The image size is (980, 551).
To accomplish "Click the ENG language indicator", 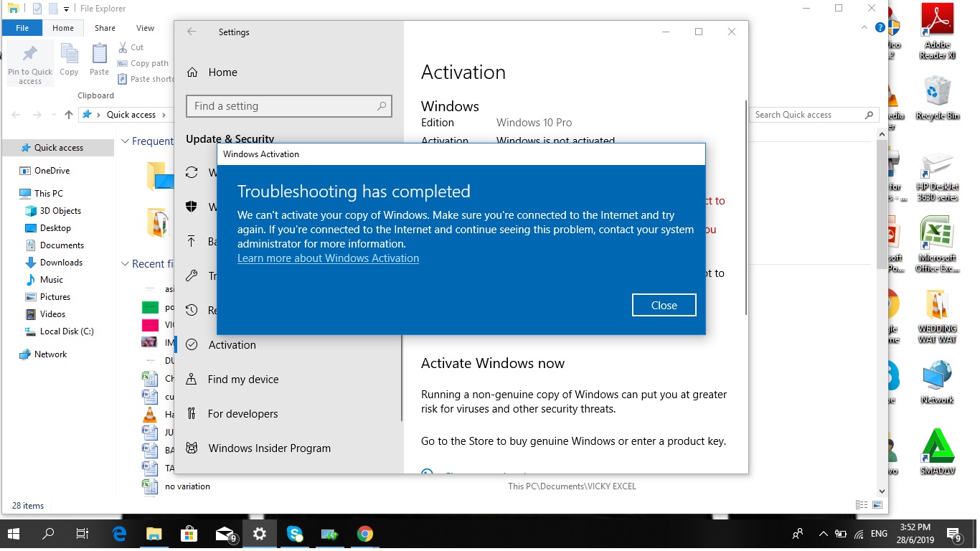I will click(x=879, y=534).
